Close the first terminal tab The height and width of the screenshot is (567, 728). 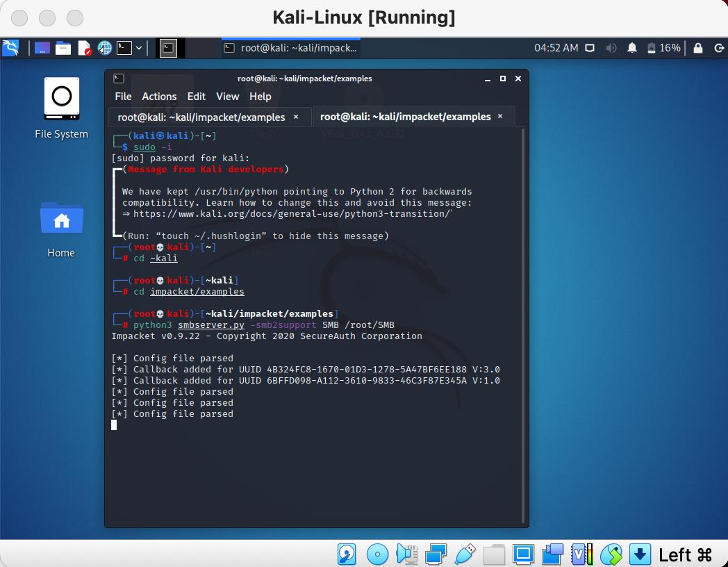coord(296,117)
